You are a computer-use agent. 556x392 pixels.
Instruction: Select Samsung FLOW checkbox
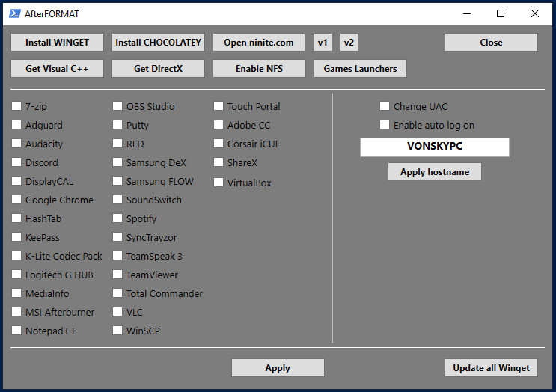pos(117,181)
